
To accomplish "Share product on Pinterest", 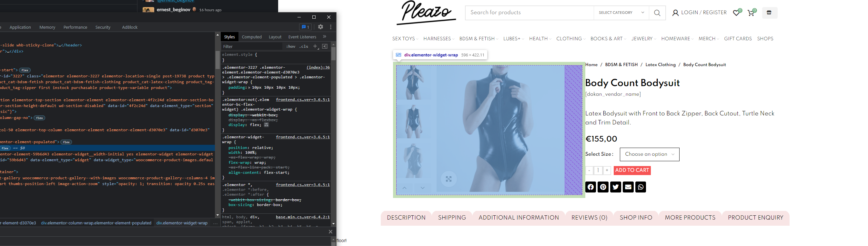I will (x=603, y=187).
